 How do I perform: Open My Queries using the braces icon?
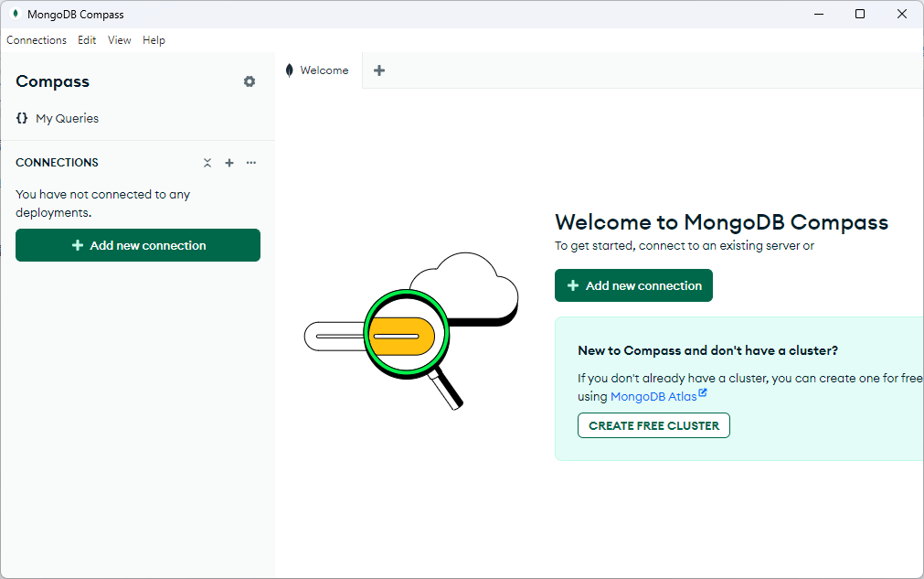(21, 118)
